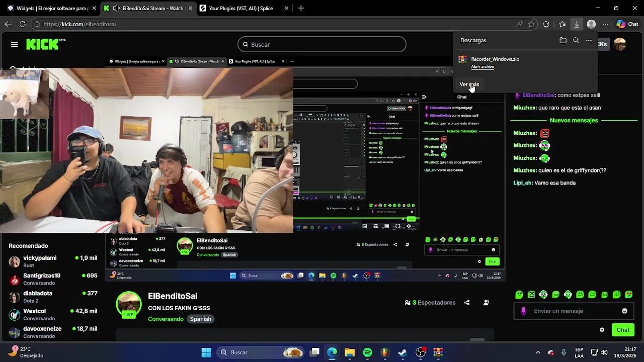Focus the Enviar un mensaje chat input
This screenshot has height=362, width=644.
point(574,311)
